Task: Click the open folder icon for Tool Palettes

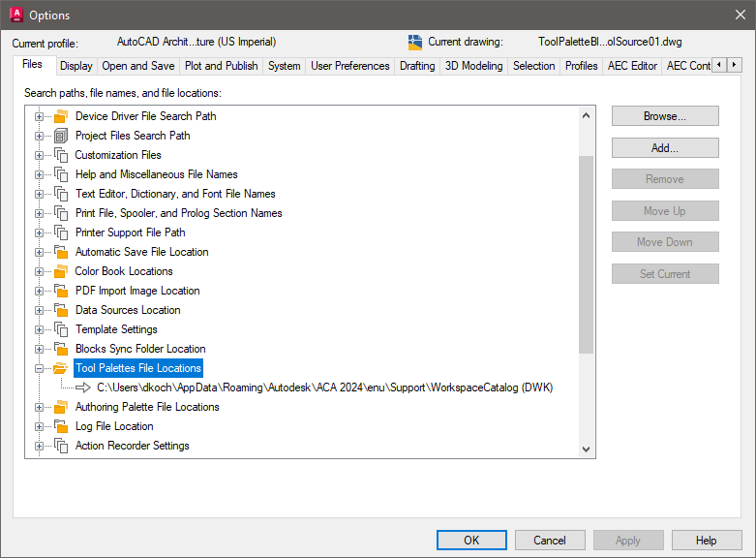Action: tap(61, 368)
